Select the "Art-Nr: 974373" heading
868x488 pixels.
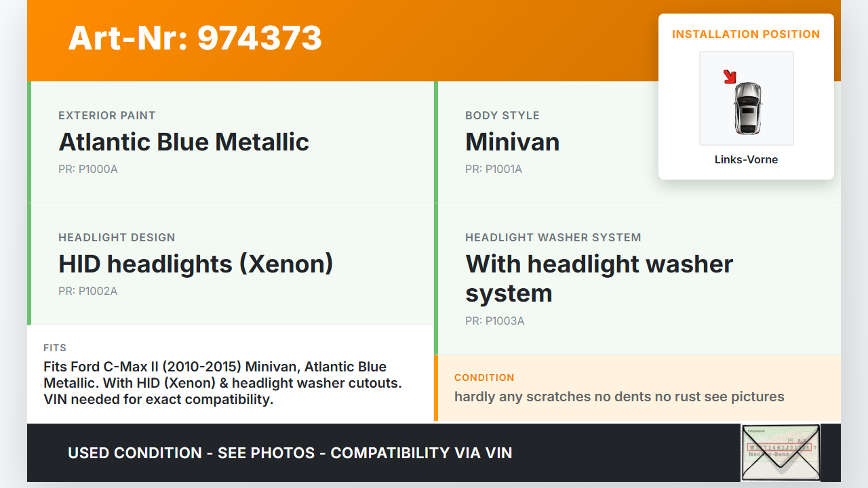point(195,38)
